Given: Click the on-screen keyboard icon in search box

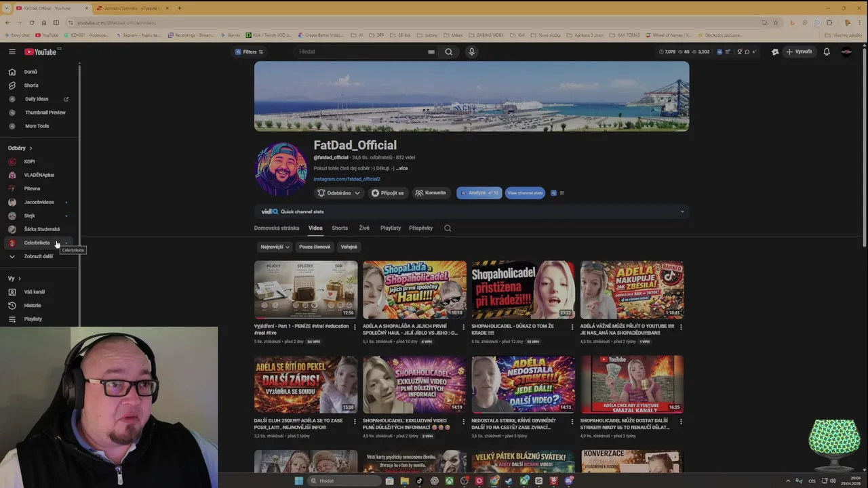Looking at the screenshot, I should pos(431,52).
